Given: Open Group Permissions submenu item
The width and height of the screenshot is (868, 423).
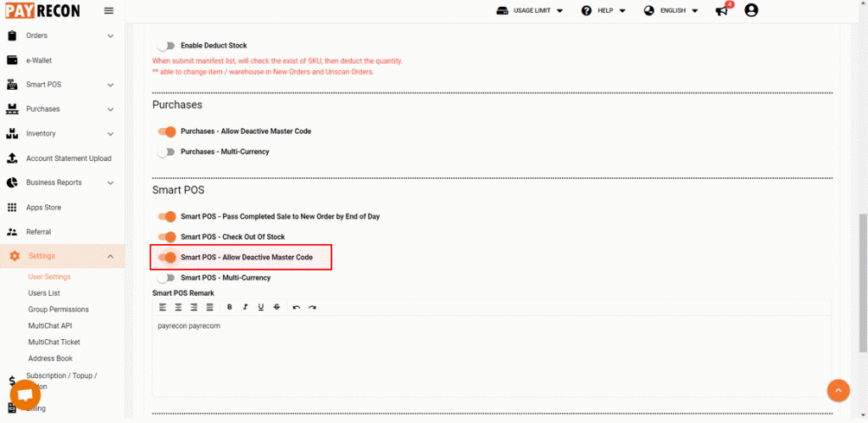Looking at the screenshot, I should coord(58,309).
